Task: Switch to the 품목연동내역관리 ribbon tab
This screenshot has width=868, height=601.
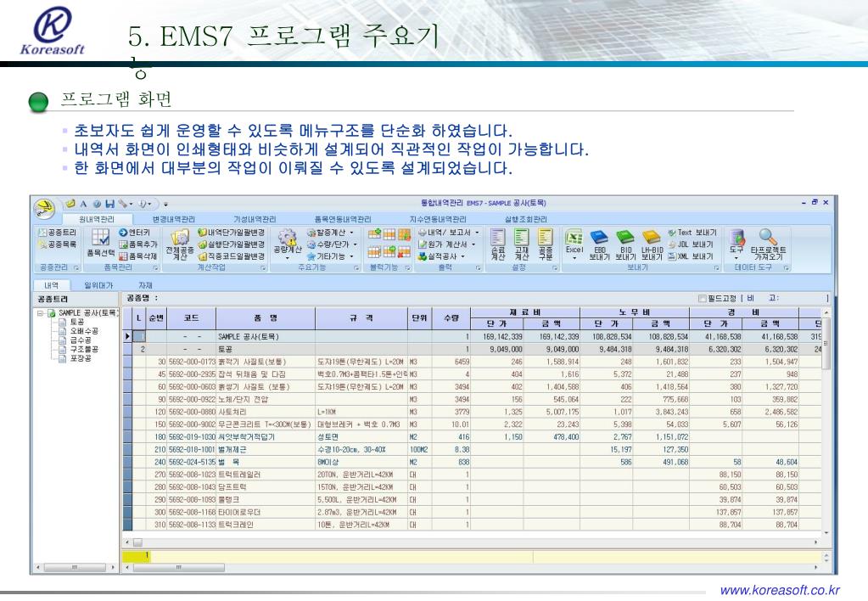Action: point(343,219)
